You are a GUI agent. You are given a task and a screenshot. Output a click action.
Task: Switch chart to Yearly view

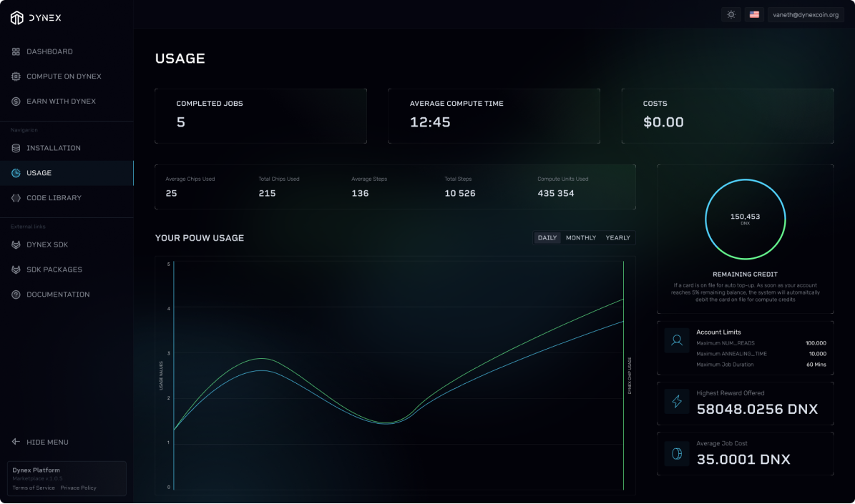coord(617,238)
